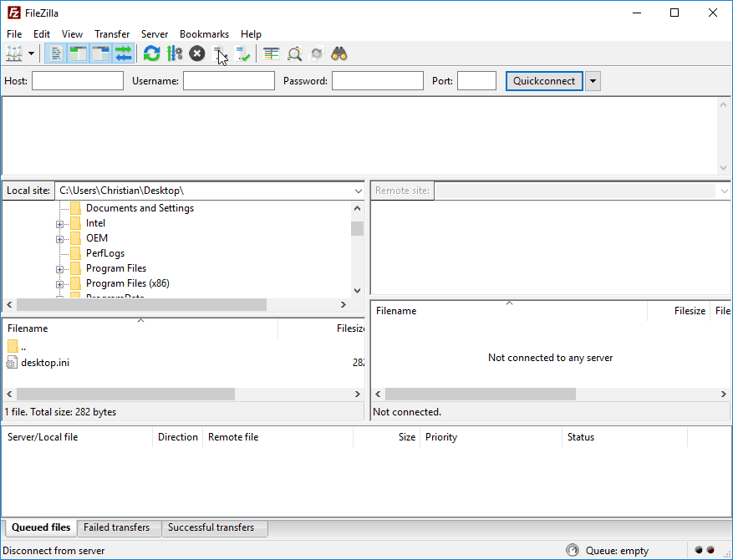Open the parent folder '..' entry

pos(23,346)
